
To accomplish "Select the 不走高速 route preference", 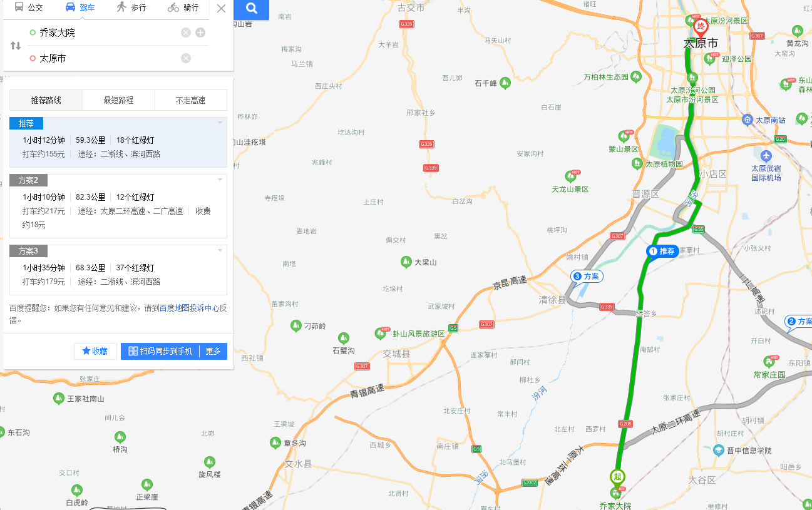I will 191,100.
